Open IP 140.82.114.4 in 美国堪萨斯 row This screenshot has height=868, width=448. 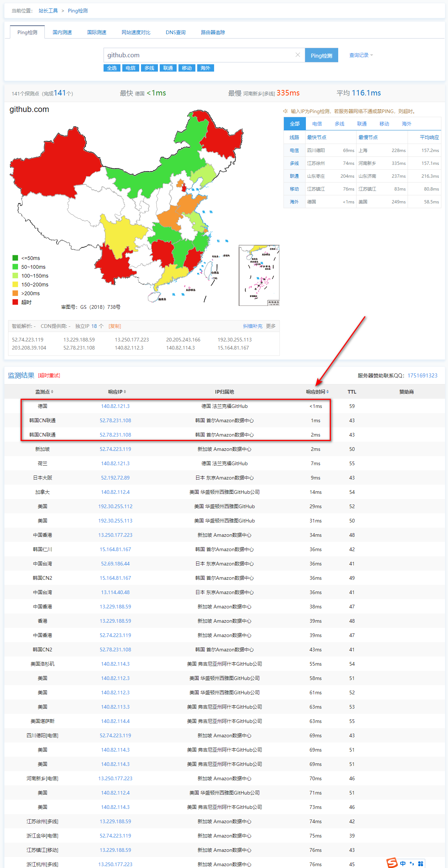click(115, 721)
